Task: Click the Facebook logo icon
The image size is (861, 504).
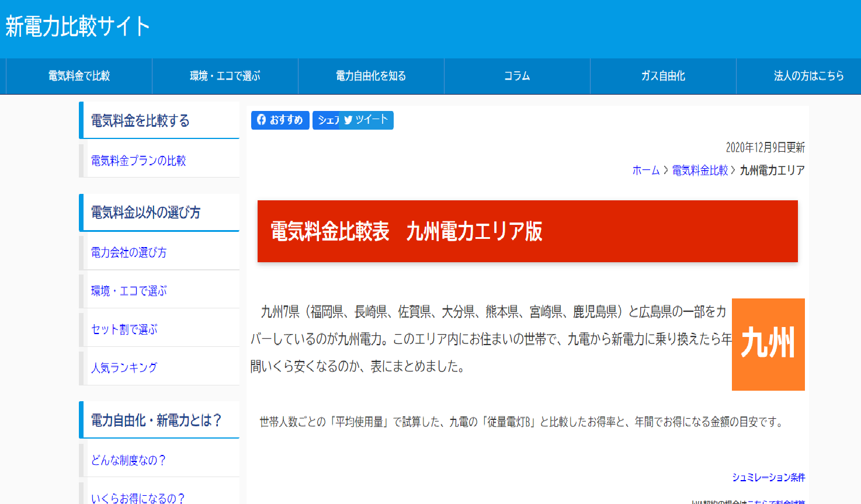Action: [261, 120]
